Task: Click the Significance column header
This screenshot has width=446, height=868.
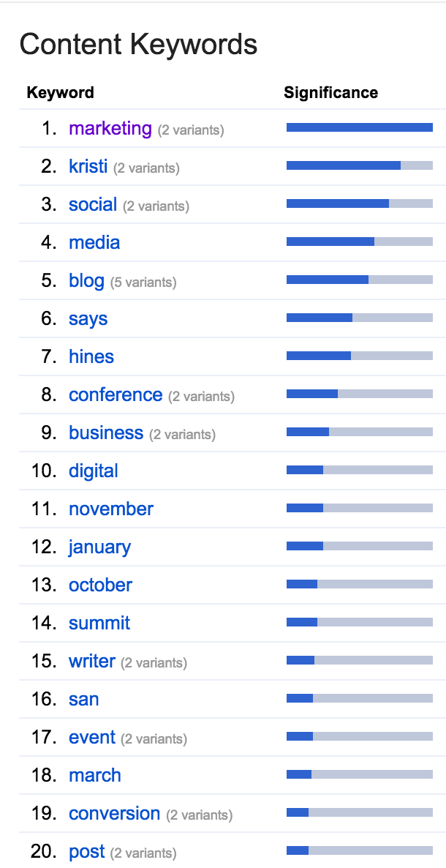Action: click(x=331, y=92)
